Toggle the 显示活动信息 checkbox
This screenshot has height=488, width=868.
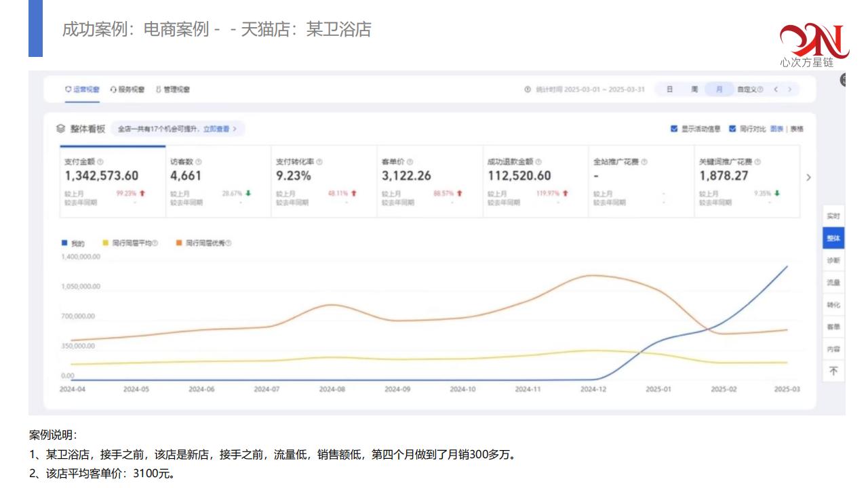674,129
